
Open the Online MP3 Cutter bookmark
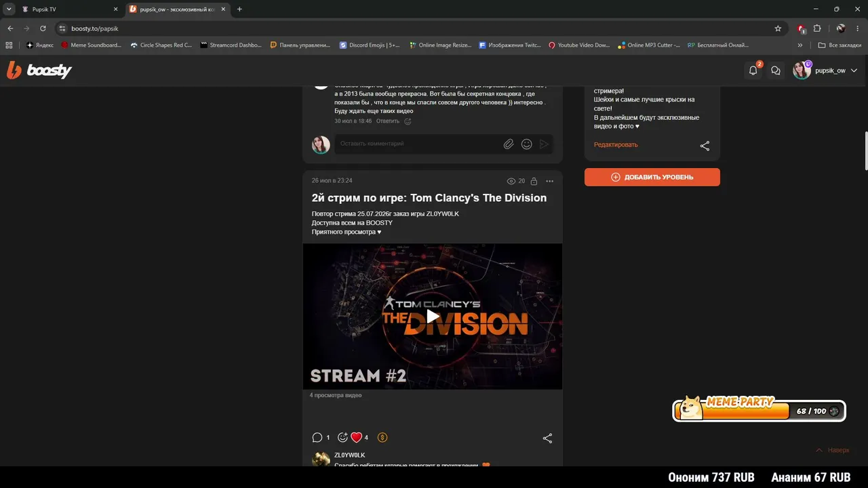[x=649, y=45]
